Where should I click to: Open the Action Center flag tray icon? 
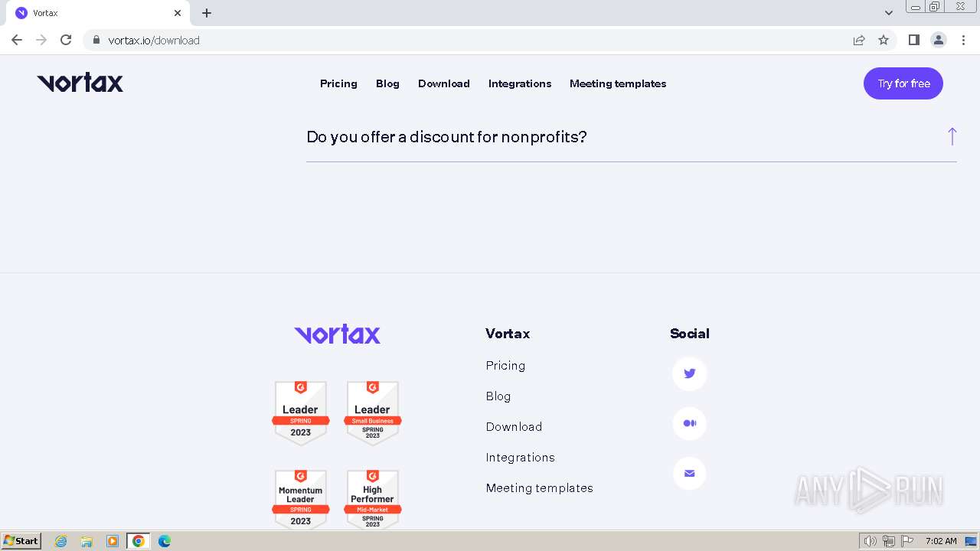pos(907,541)
